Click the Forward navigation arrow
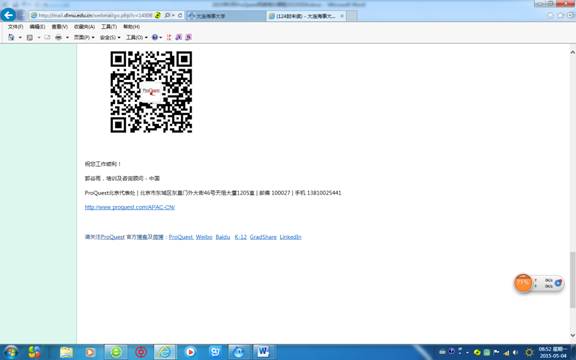Screen dimensions: 576x360 21,15
